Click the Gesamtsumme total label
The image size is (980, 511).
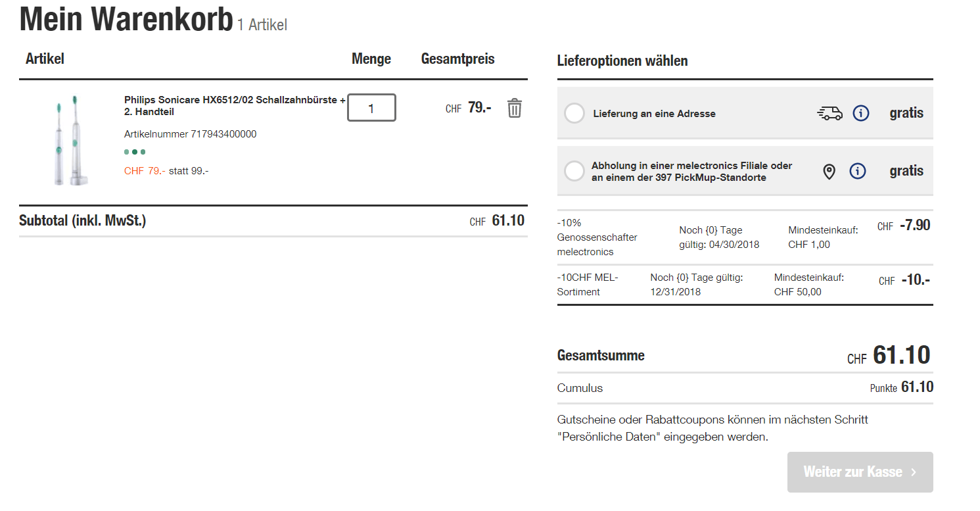[601, 356]
